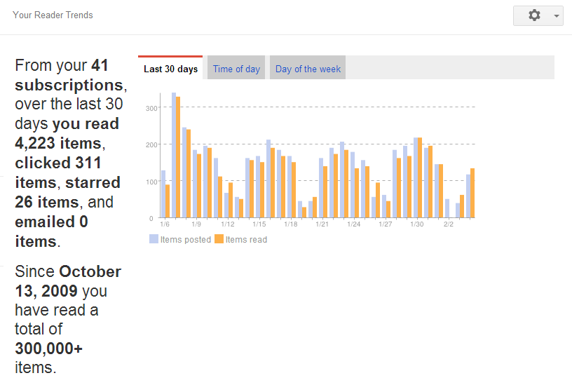
Task: Click the 300,000+ items total text
Action: [49, 358]
